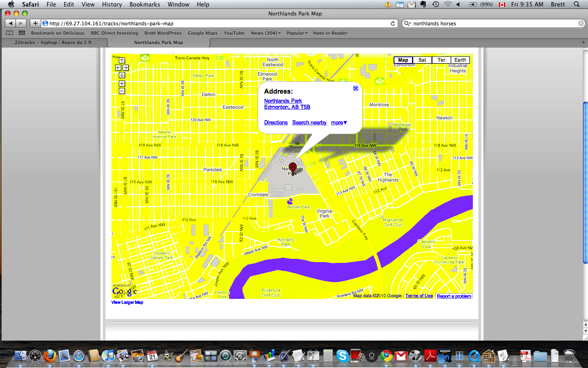Pan the map down with arrow button

click(122, 75)
